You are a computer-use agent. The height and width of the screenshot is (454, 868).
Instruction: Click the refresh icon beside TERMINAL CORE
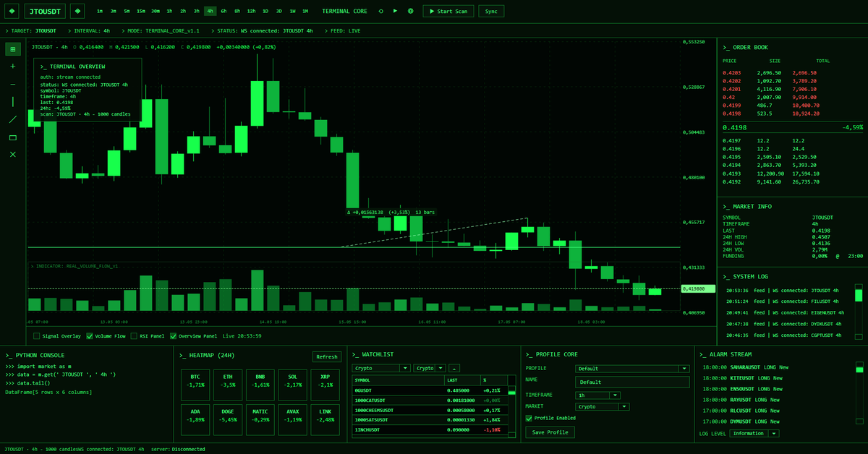click(x=381, y=11)
